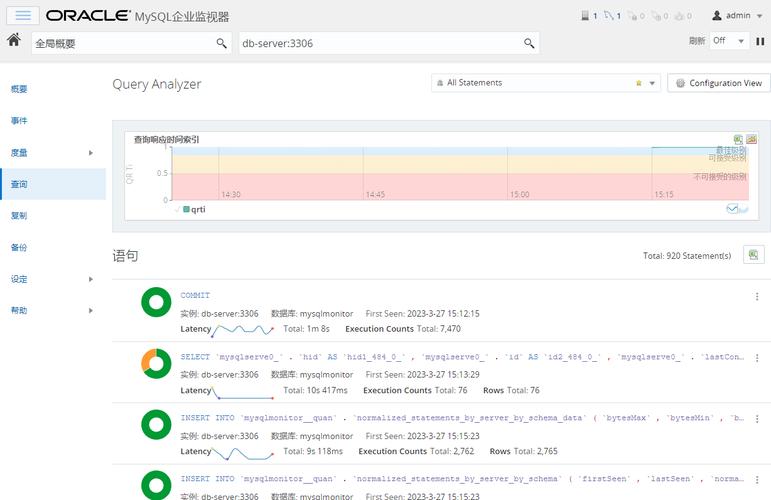Open 备份 in the sidebar

(x=19, y=247)
